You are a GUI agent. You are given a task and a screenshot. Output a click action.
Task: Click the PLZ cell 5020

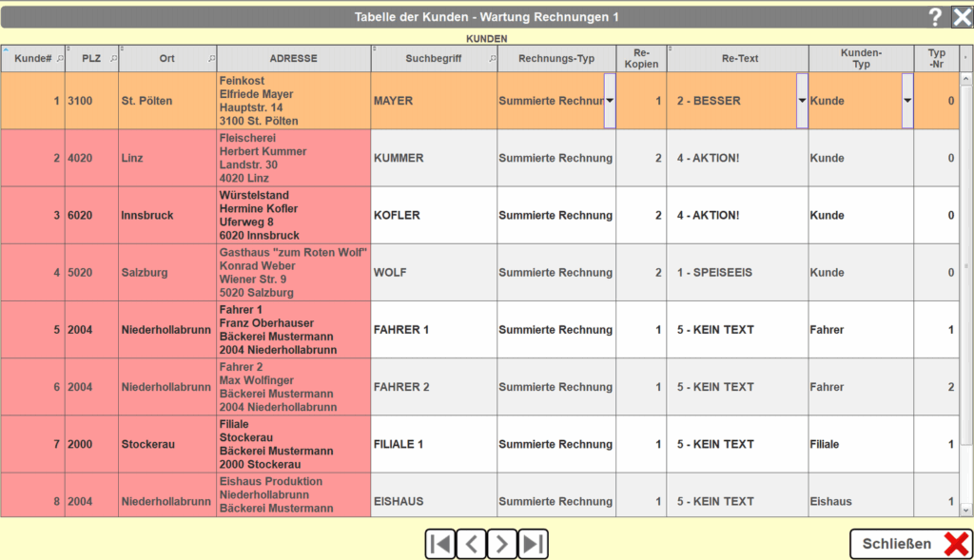pyautogui.click(x=92, y=272)
